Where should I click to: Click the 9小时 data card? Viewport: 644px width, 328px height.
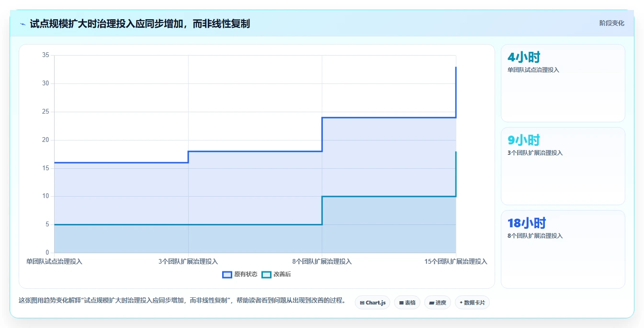563,166
